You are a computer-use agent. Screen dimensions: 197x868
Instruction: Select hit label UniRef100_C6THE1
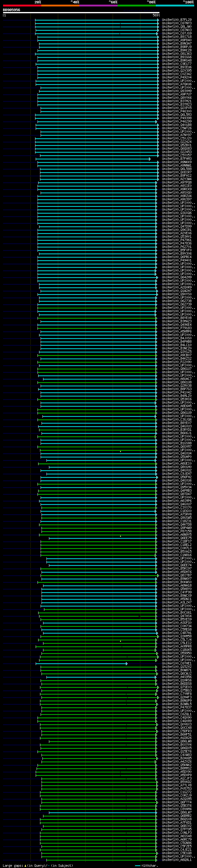[177, 664]
